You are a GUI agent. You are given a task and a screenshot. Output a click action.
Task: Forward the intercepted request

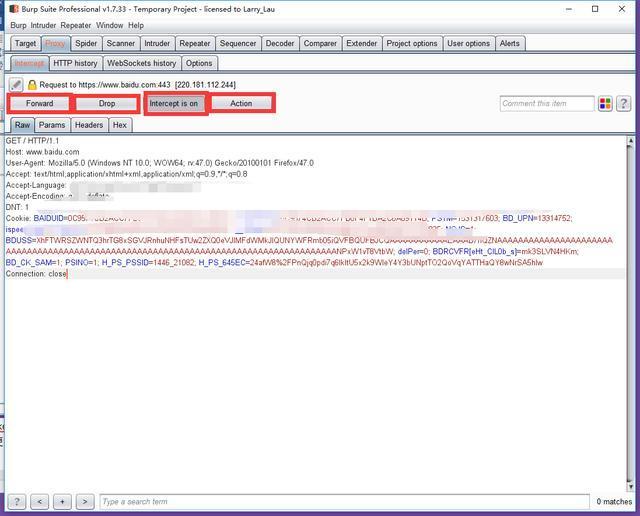coord(40,104)
